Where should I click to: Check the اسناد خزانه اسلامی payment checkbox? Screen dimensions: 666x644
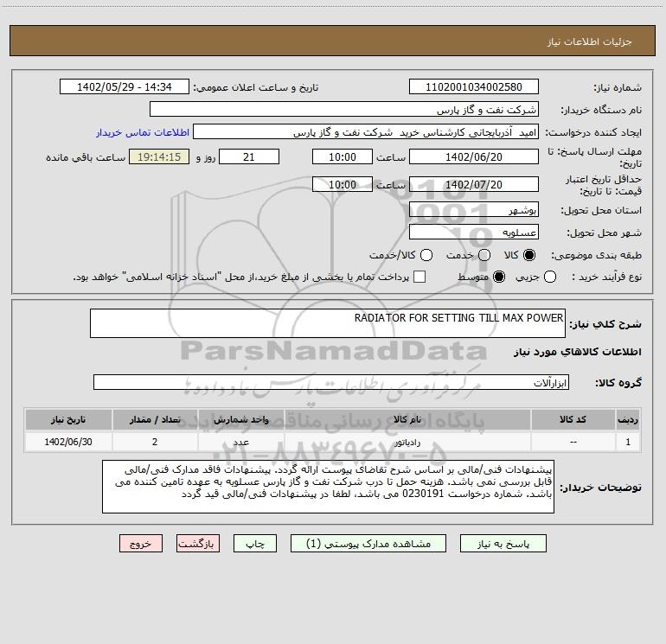point(419,277)
